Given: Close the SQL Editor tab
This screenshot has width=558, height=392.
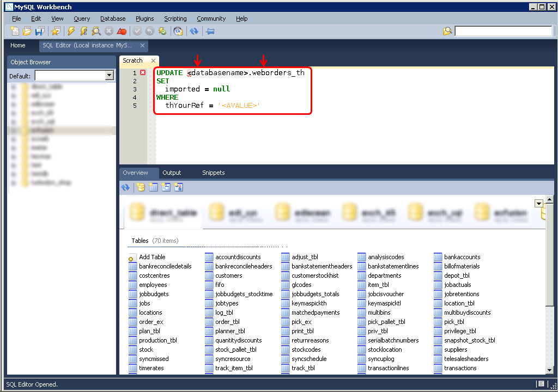Looking at the screenshot, I should [x=142, y=45].
